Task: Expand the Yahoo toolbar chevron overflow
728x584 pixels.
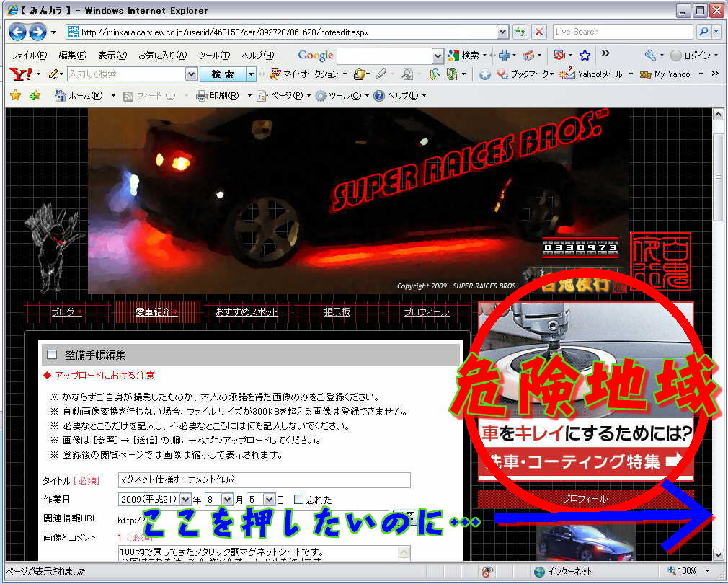Action: click(x=716, y=73)
